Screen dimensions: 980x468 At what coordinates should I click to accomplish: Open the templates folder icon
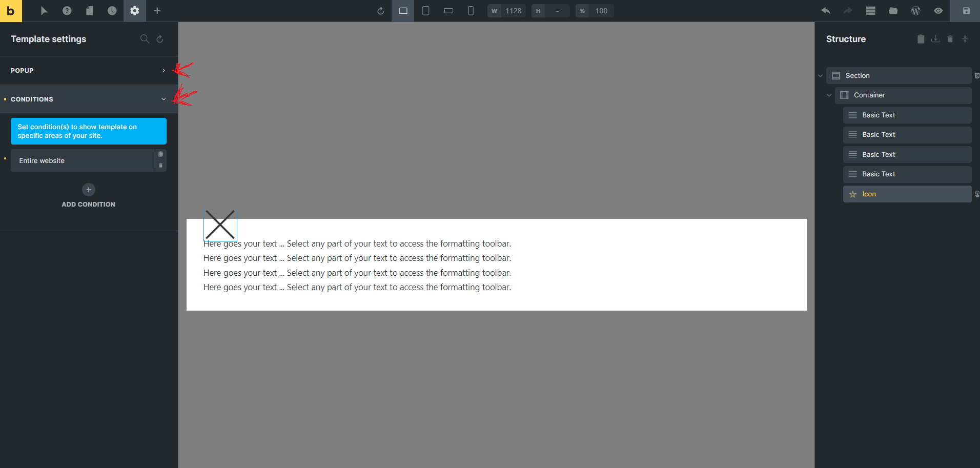coord(893,11)
